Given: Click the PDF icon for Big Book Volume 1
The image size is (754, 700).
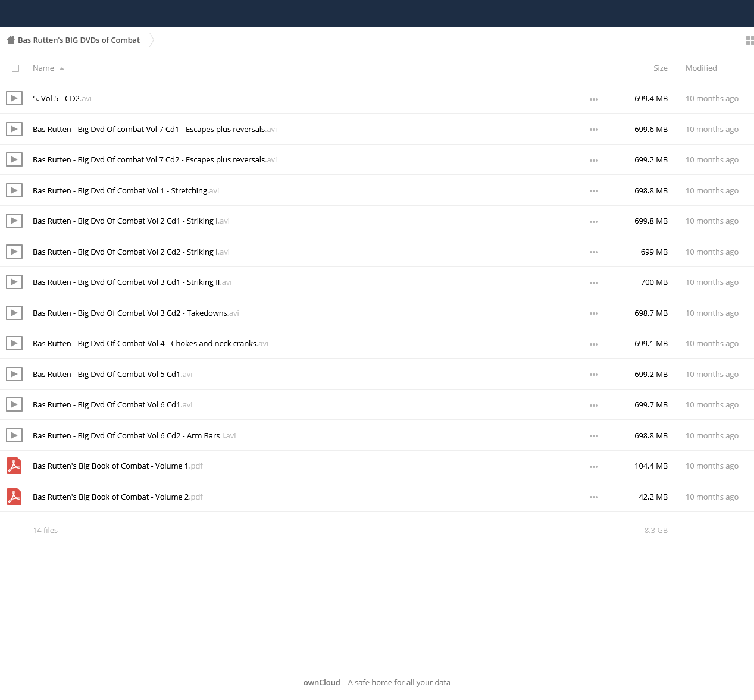Looking at the screenshot, I should [14, 466].
